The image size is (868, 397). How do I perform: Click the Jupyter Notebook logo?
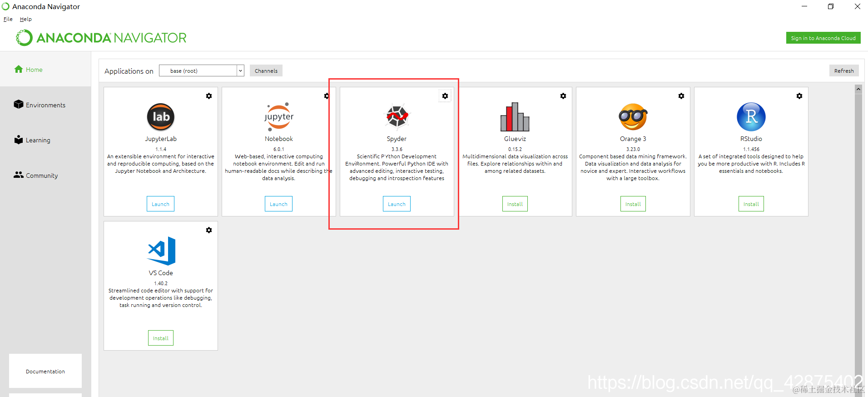coord(279,117)
